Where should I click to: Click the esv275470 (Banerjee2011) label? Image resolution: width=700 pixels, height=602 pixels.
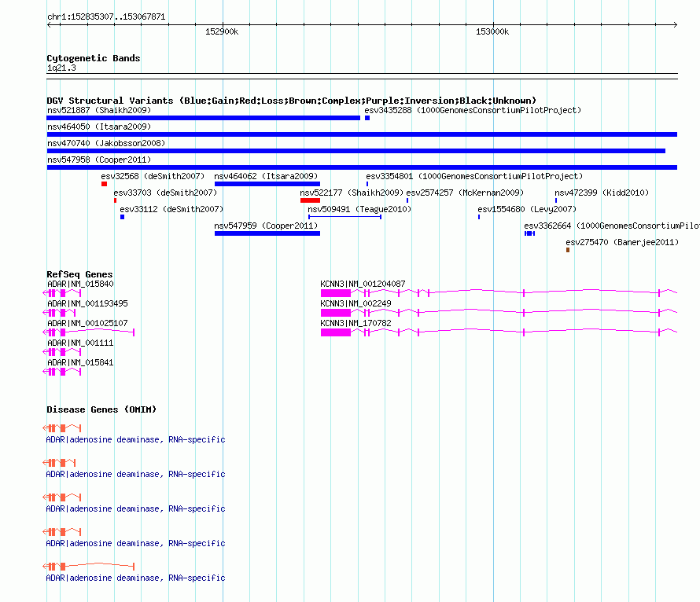tap(622, 242)
